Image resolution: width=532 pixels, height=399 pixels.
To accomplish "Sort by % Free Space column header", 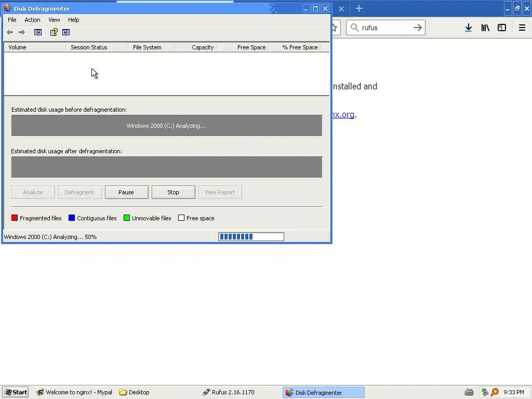I will 294,47.
